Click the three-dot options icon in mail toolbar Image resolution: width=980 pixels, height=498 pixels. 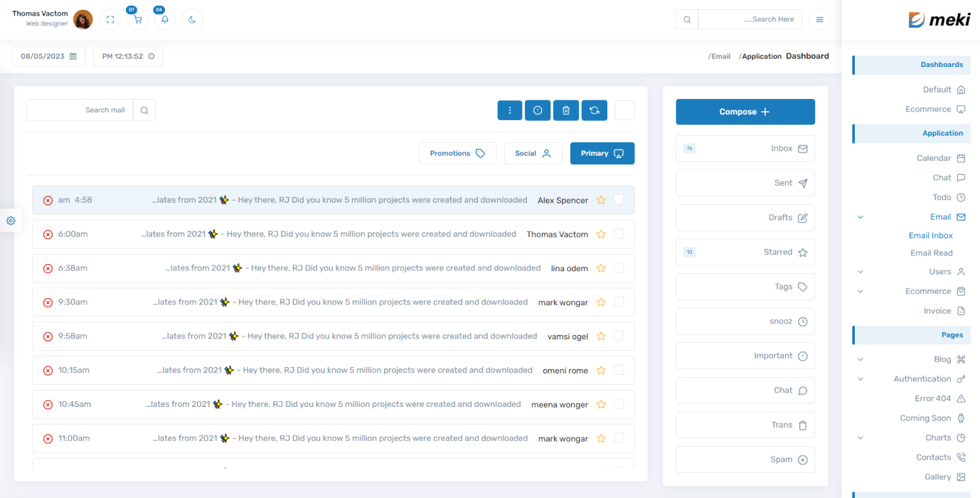[x=509, y=110]
